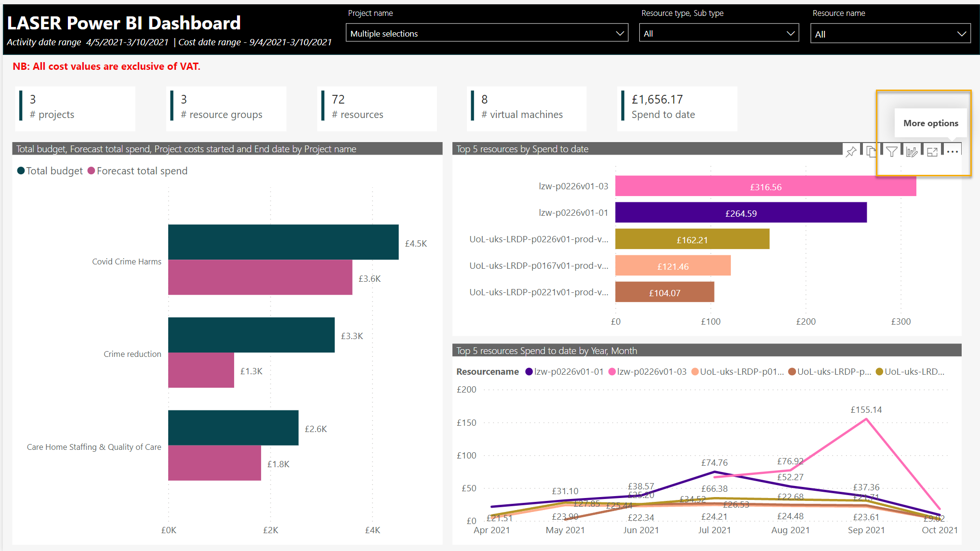Pin the Top 5 resources visual
The image size is (980, 551).
(851, 152)
